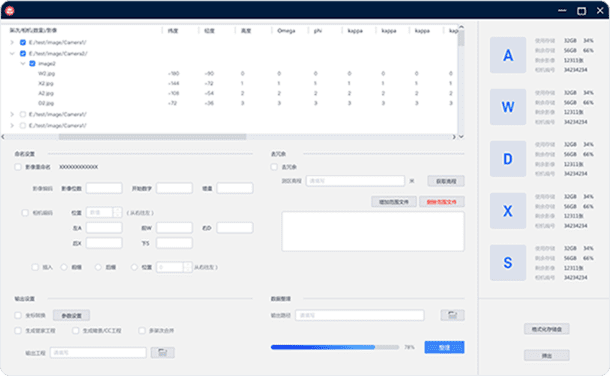Uncheck the image2 folder checkbox
The image size is (610, 376).
pyautogui.click(x=32, y=63)
